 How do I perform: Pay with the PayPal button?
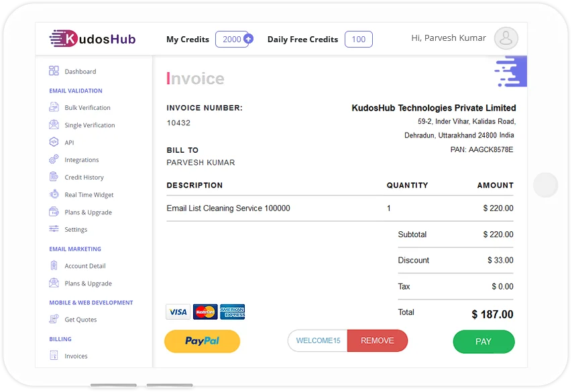(x=202, y=341)
